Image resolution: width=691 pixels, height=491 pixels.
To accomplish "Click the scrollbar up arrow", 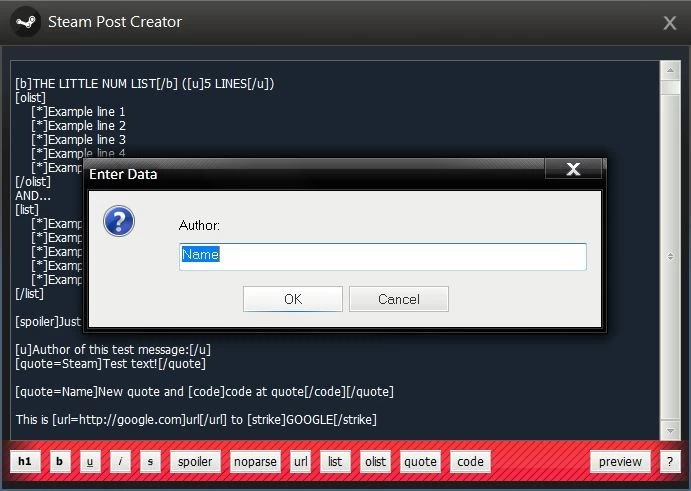I will (670, 71).
